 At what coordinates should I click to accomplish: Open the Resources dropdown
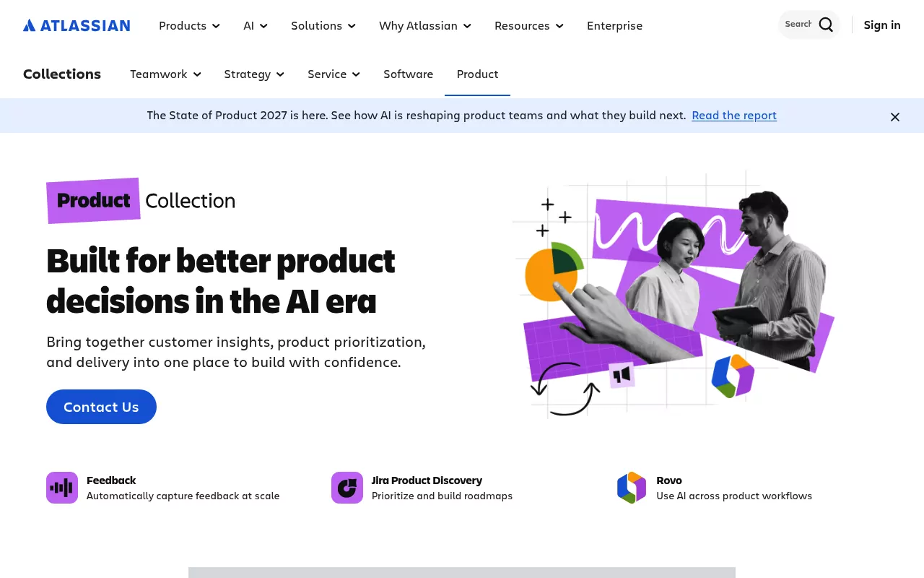click(x=529, y=25)
